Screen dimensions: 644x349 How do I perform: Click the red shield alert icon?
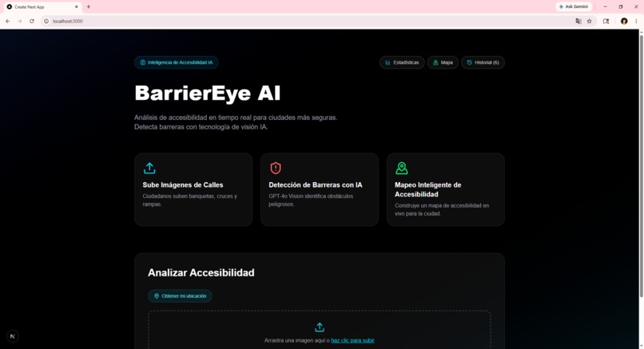coord(276,168)
